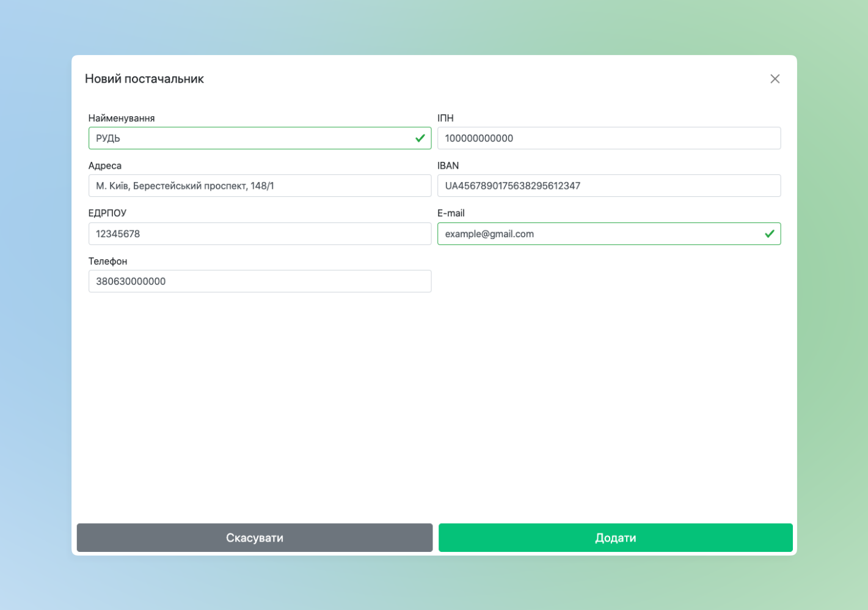The width and height of the screenshot is (868, 610).
Task: Select the Адреса field with Київ address
Action: [260, 186]
